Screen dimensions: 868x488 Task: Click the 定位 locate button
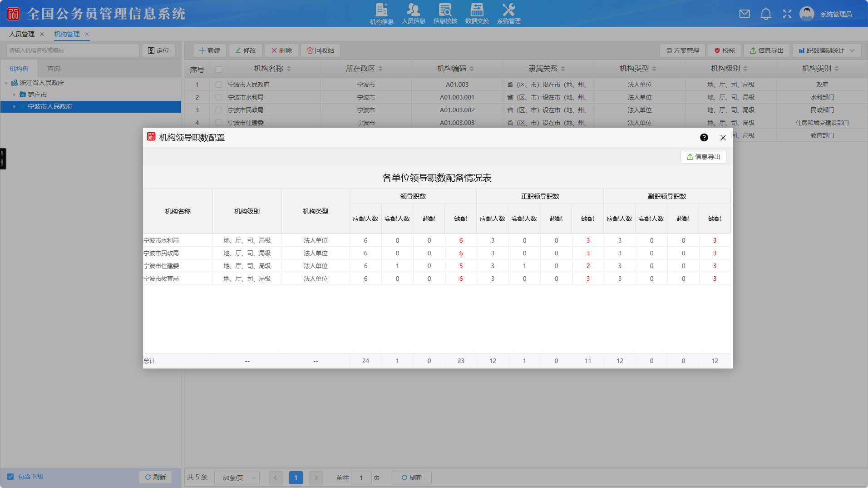tap(158, 50)
